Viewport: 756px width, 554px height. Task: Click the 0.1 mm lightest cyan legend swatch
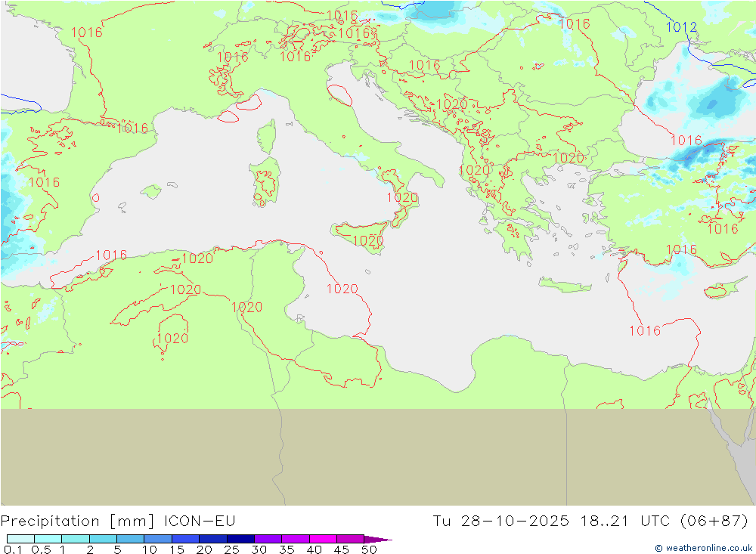coord(20,539)
